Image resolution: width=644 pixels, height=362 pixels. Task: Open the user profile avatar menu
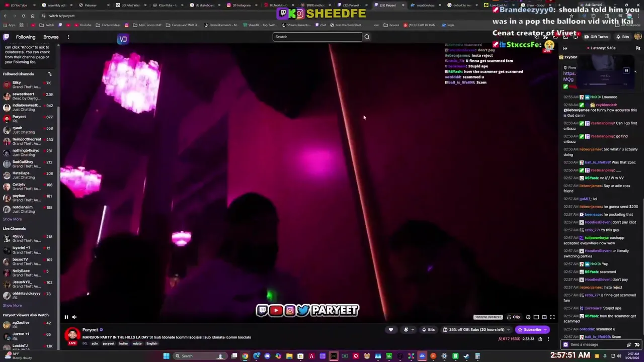(638, 37)
